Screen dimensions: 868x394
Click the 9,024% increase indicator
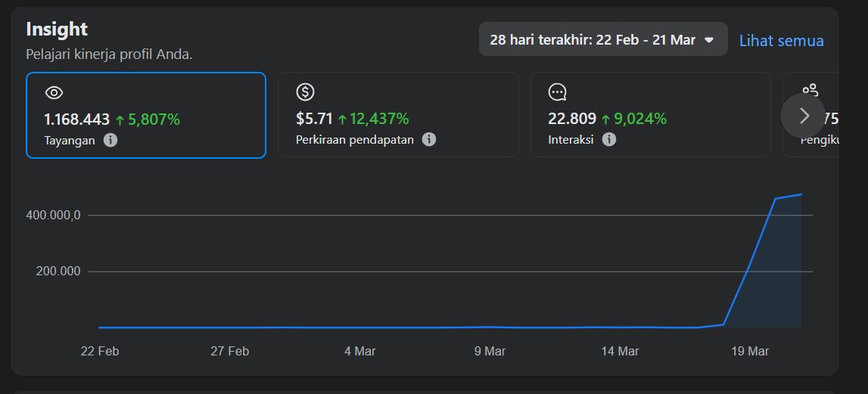point(634,119)
